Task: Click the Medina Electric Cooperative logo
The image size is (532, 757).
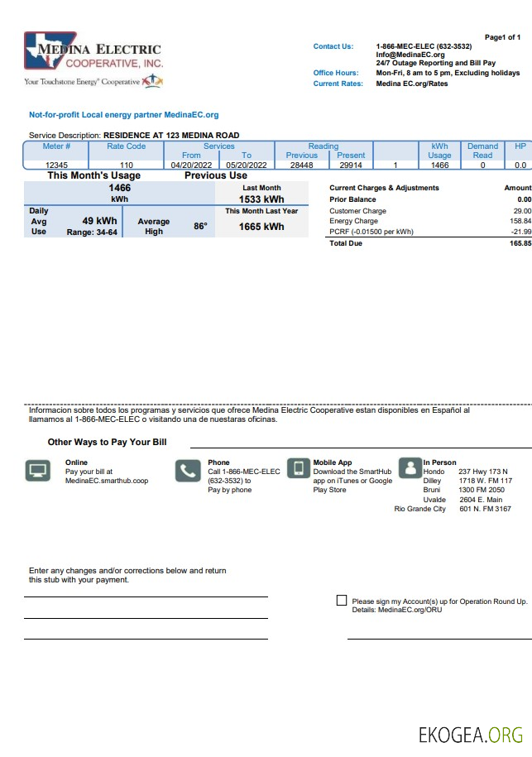Action: 94,50
